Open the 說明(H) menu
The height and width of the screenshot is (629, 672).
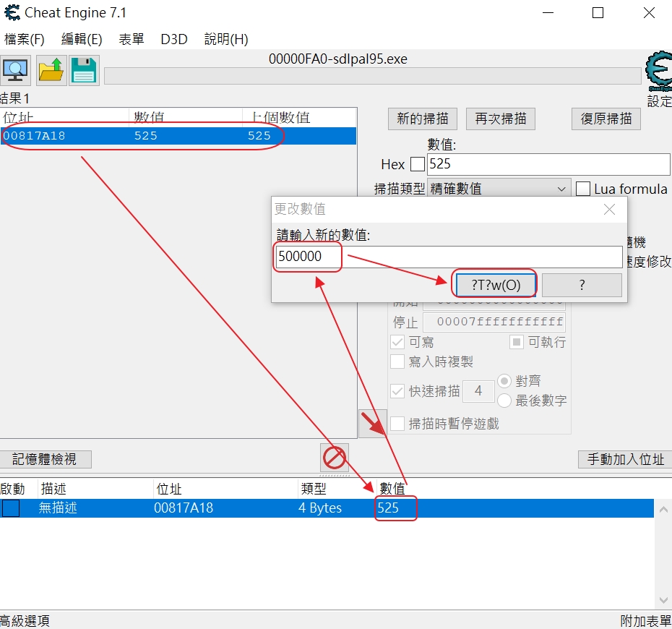point(226,39)
